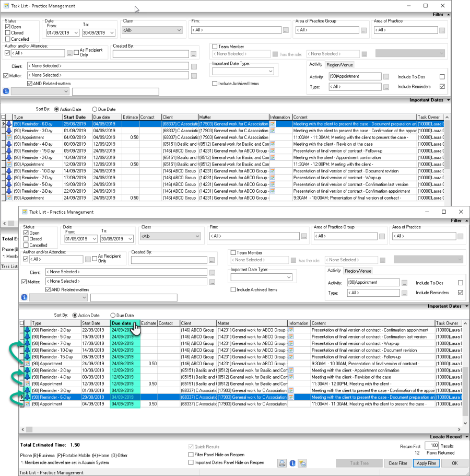Open Firm lookup ellipsis button, front window
470x476 pixels.
coord(304,236)
